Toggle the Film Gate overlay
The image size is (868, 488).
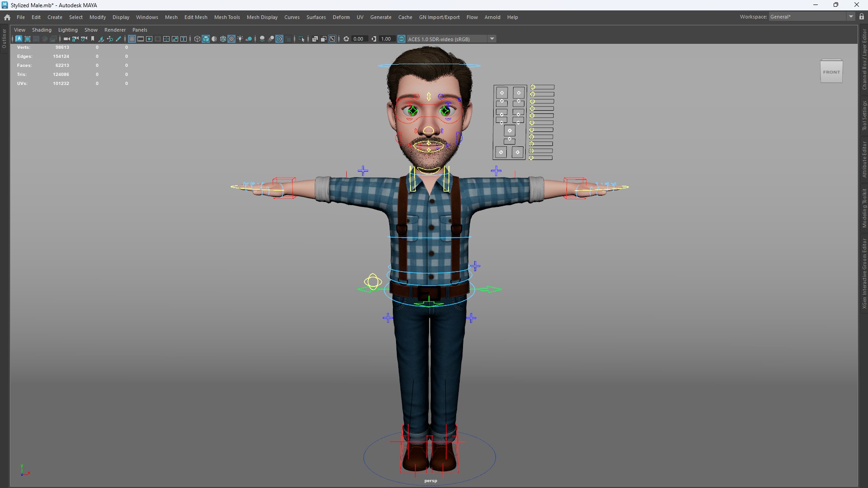(141, 39)
